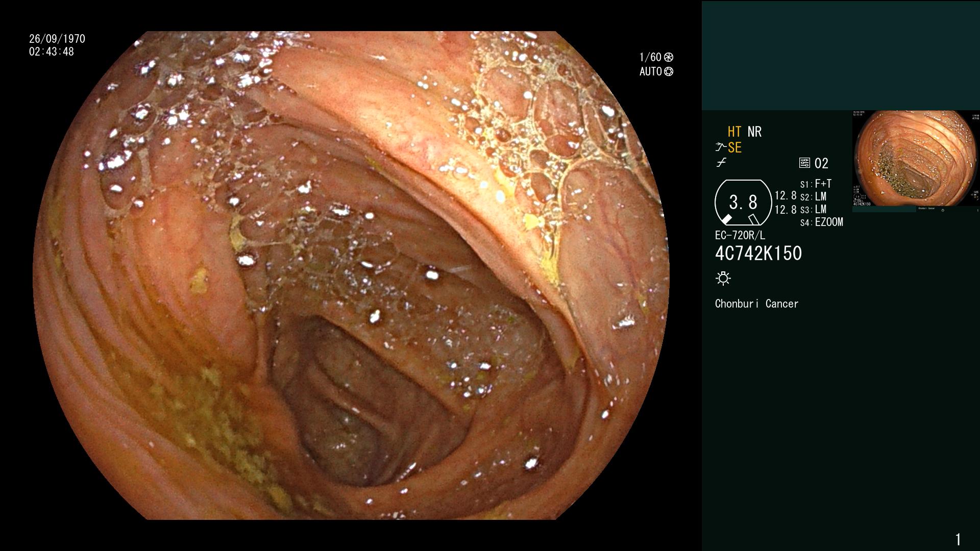Click the S4: EZOOM switch assignment
Screen dimensions: 980x551
pyautogui.click(x=822, y=222)
